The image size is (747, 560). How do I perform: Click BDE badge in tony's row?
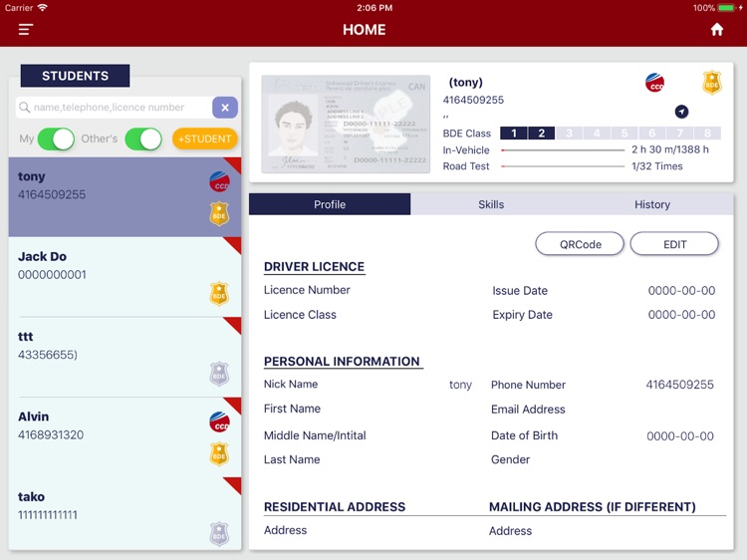(219, 213)
